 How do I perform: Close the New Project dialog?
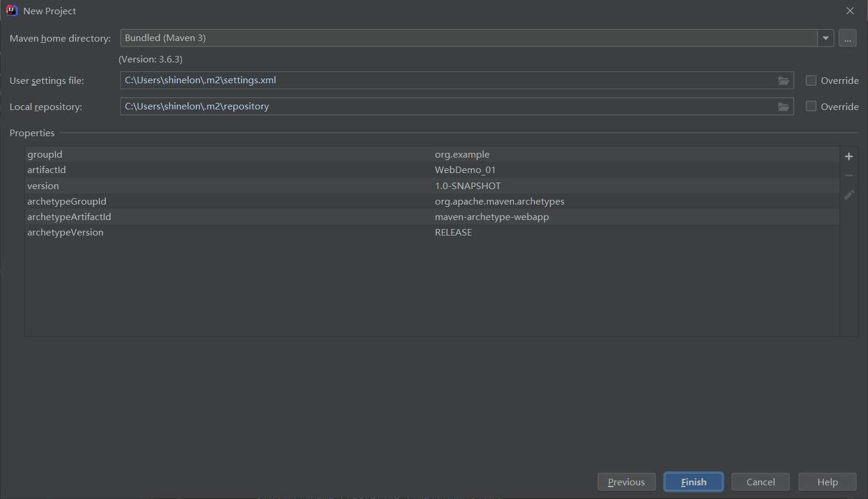[x=850, y=11]
